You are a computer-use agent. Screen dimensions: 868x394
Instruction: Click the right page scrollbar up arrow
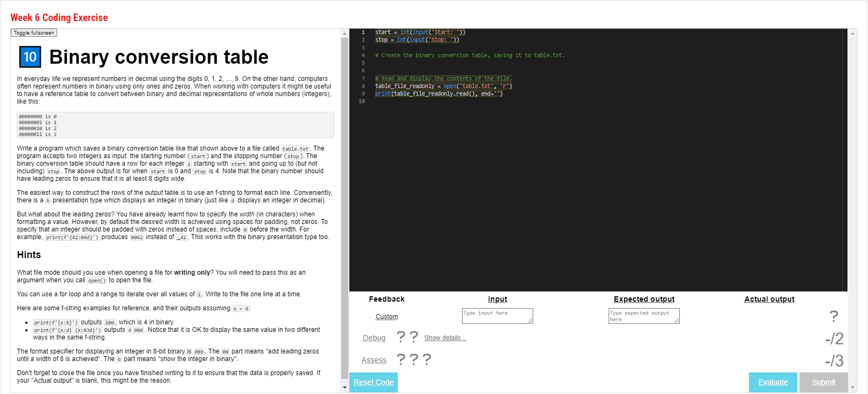(x=853, y=33)
